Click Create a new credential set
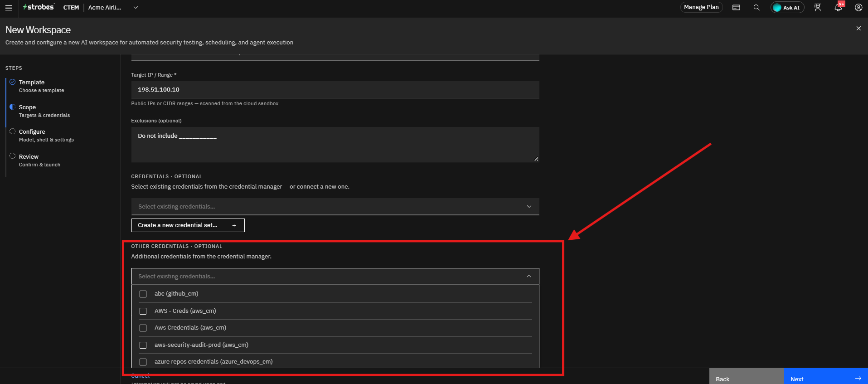868x384 pixels. click(x=188, y=225)
